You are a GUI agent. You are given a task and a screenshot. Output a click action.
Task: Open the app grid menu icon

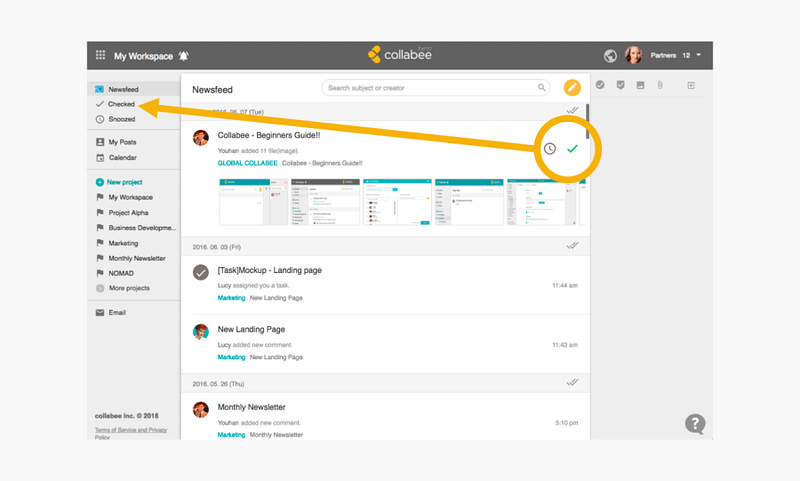tap(101, 55)
